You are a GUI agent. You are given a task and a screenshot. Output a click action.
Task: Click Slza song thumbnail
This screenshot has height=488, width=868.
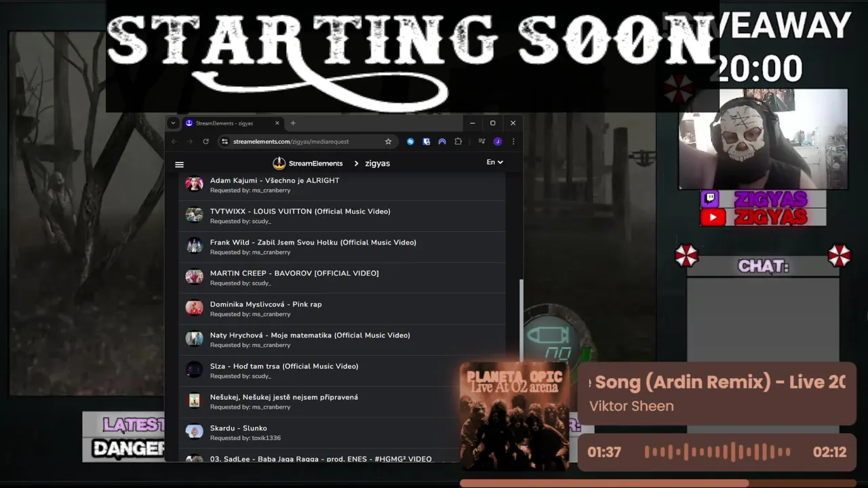(195, 369)
